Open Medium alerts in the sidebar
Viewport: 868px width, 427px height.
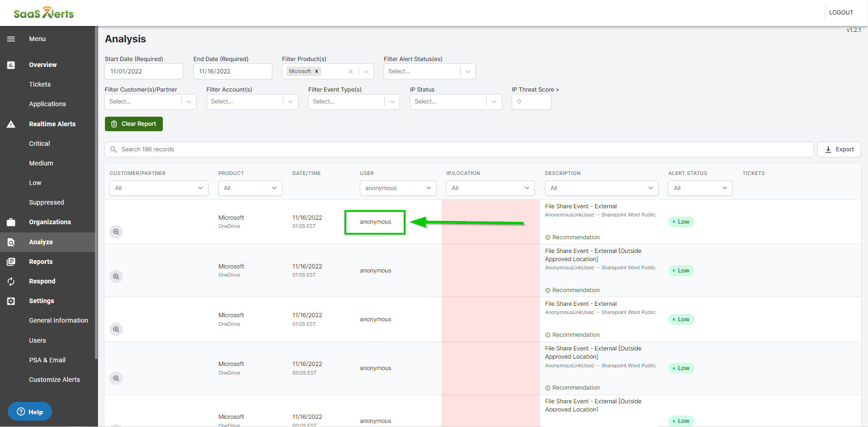(41, 163)
